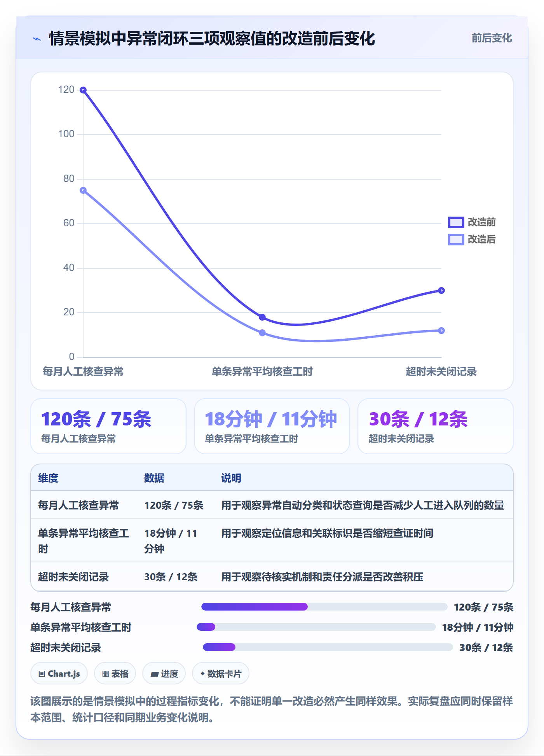The image size is (544, 756).
Task: Click the 数据 column header
Action: (x=154, y=478)
